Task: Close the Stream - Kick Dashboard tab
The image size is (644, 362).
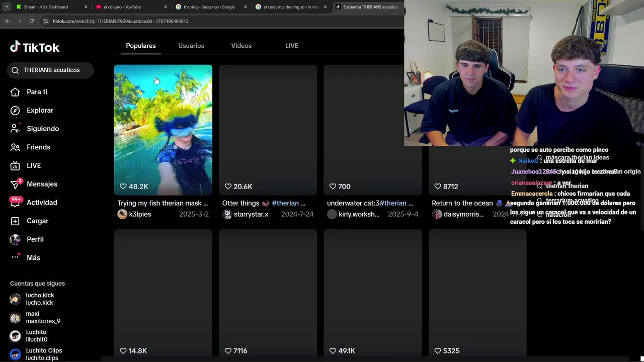Action: point(86,7)
